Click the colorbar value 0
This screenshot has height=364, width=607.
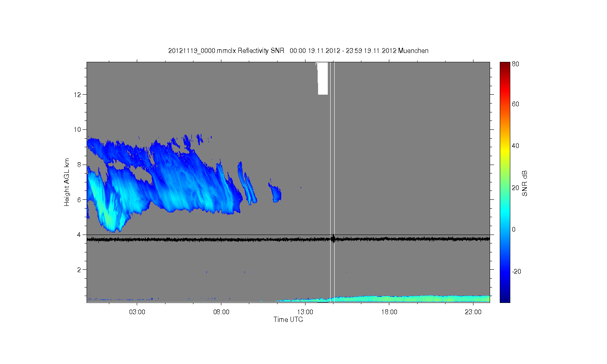coord(514,230)
